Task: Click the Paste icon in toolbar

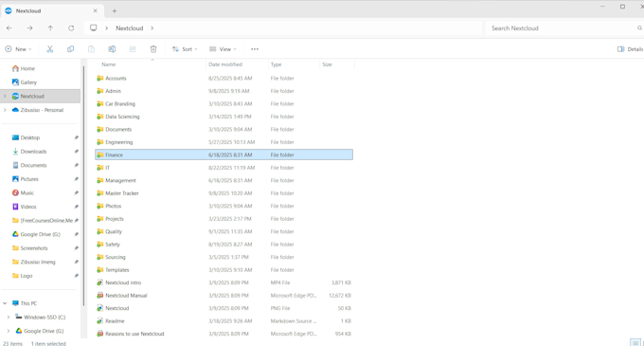Action: click(91, 49)
